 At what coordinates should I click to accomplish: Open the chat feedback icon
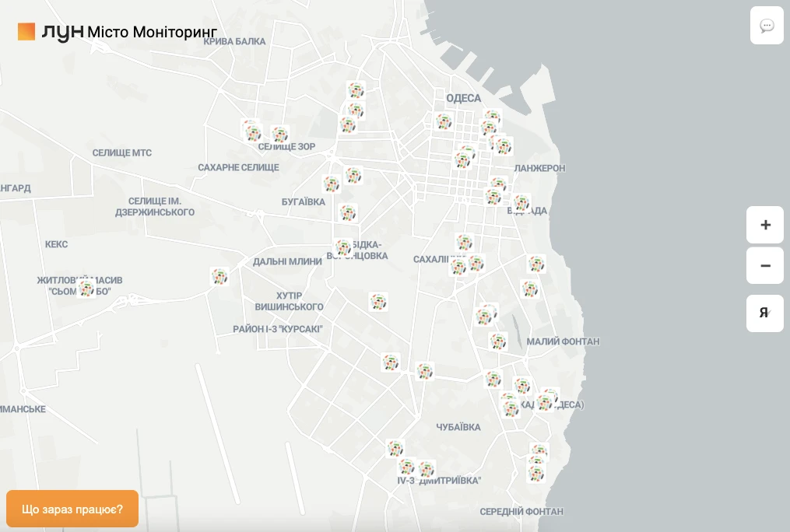pos(767,26)
